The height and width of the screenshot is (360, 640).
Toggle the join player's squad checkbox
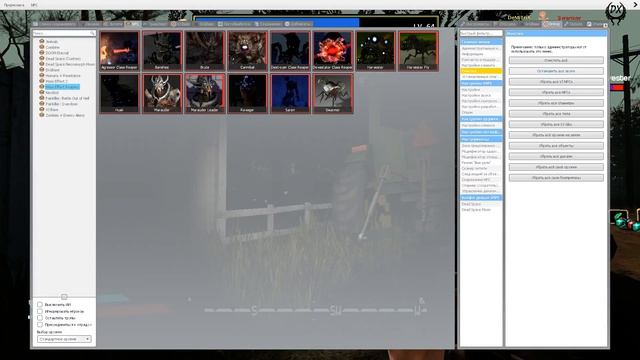[40, 324]
